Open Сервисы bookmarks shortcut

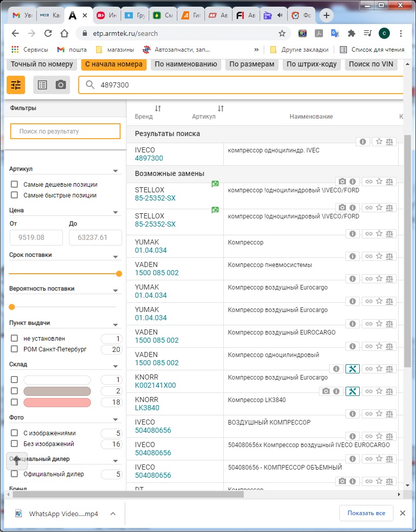coord(30,50)
